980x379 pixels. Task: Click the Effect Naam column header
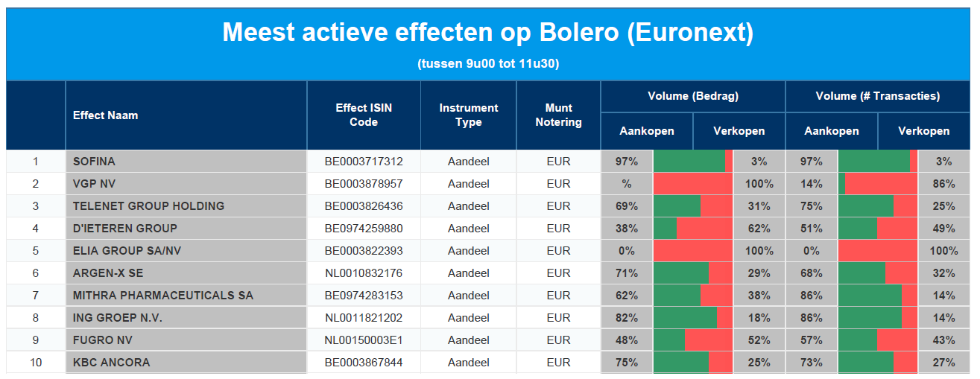186,115
